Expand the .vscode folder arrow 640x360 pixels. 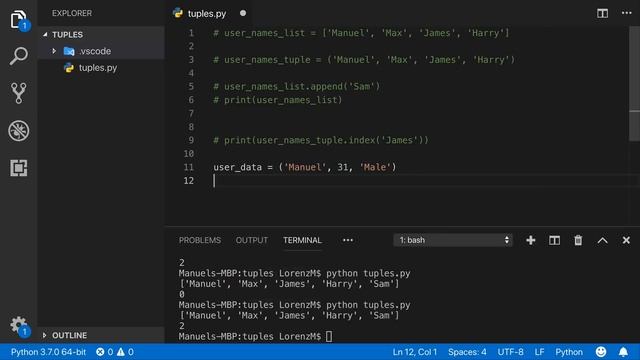click(54, 51)
